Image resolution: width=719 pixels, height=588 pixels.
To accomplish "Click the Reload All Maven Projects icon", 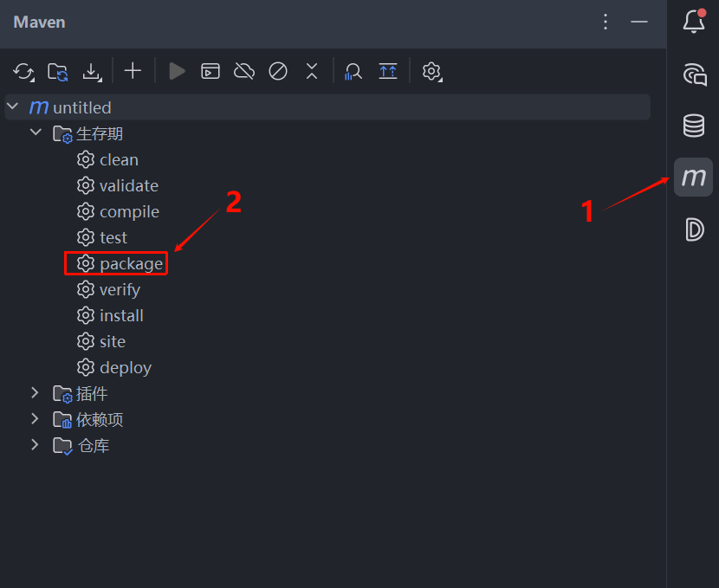I will [24, 71].
